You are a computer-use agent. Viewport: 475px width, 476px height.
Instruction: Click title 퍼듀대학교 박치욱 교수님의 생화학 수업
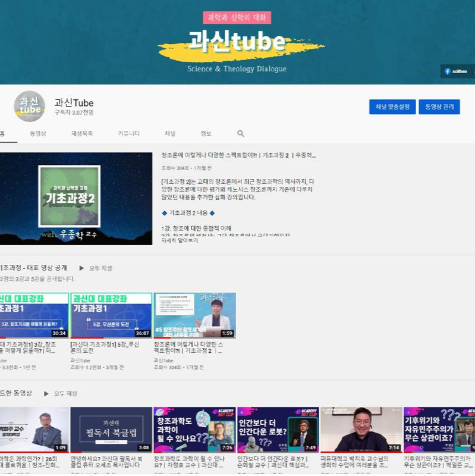pos(354,462)
